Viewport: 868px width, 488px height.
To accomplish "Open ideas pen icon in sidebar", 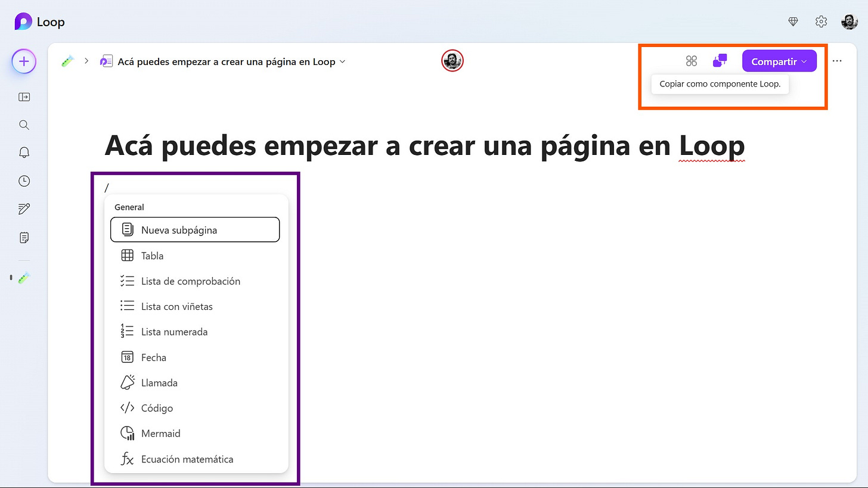I will (24, 209).
